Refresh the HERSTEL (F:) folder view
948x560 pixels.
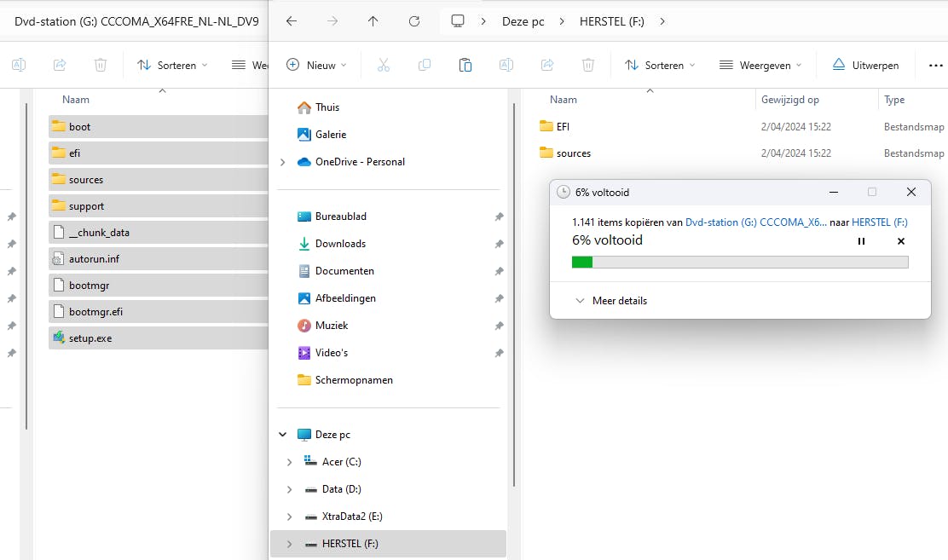coord(414,21)
